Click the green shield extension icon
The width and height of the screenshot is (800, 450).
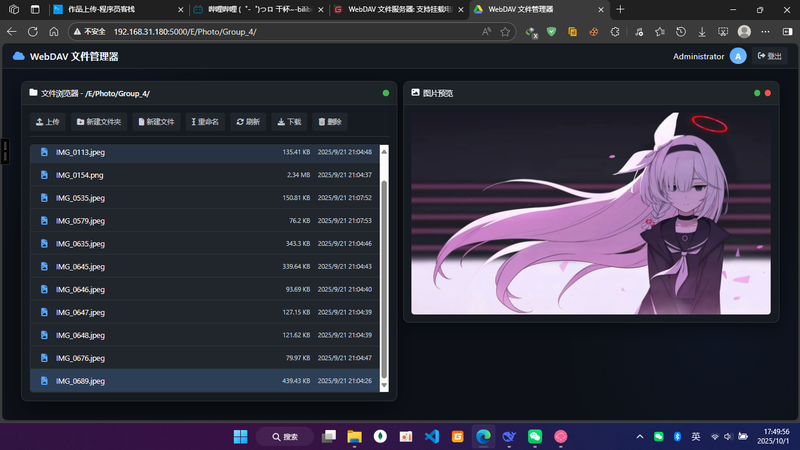click(552, 32)
